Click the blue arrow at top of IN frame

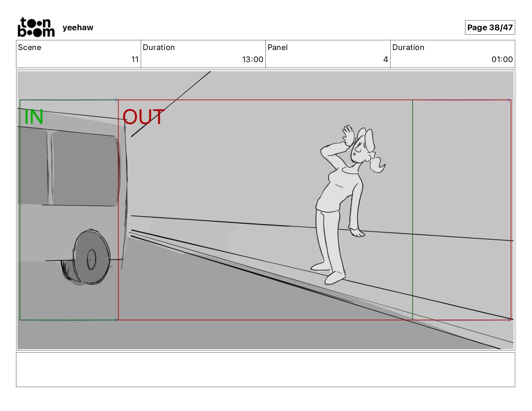[116, 100]
